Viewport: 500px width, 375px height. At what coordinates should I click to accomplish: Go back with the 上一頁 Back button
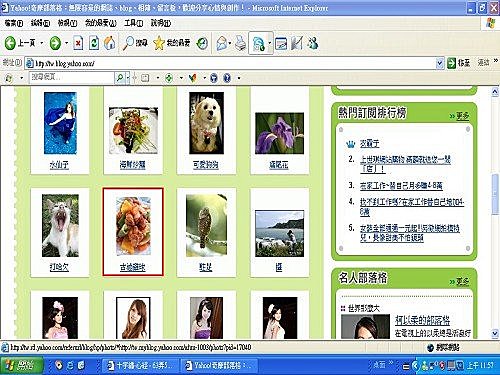click(19, 43)
